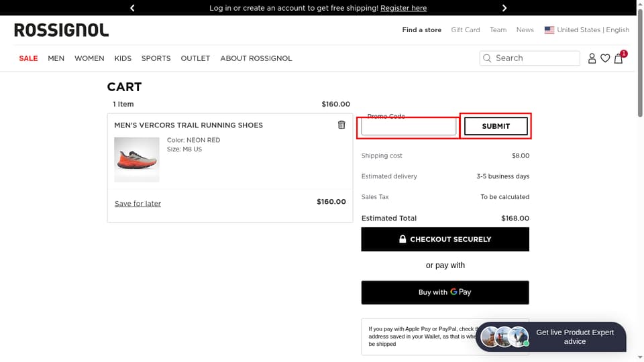Pay using Buy with G Pay
This screenshot has width=644, height=362.
(445, 292)
